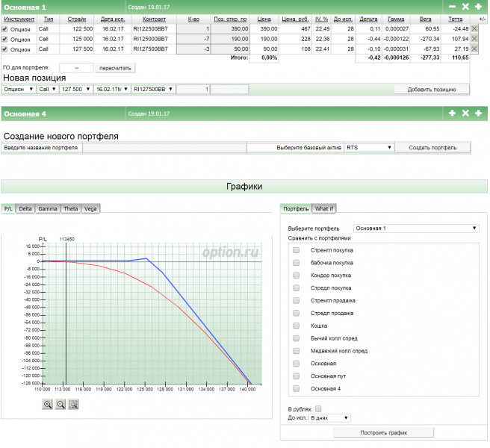The image size is (490, 448).
Task: Delete Основная 1 portfolio using the X icon
Action: 465,7
